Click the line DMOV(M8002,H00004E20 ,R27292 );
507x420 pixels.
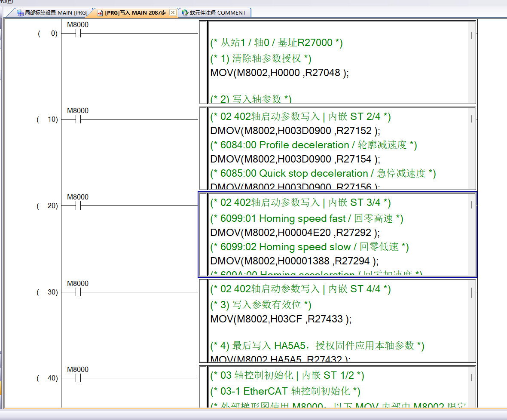point(295,233)
